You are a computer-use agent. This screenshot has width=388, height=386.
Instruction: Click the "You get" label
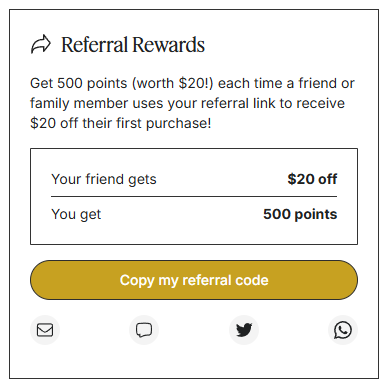76,214
